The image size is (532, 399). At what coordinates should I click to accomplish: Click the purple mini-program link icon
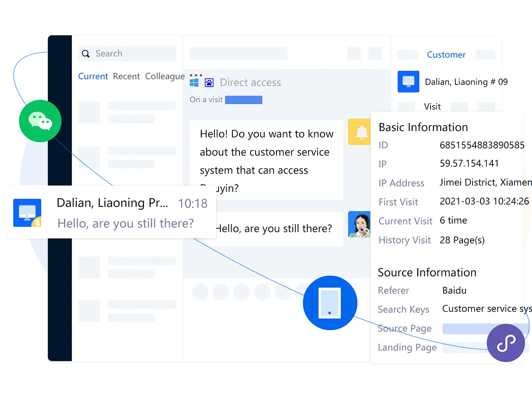pos(505,343)
